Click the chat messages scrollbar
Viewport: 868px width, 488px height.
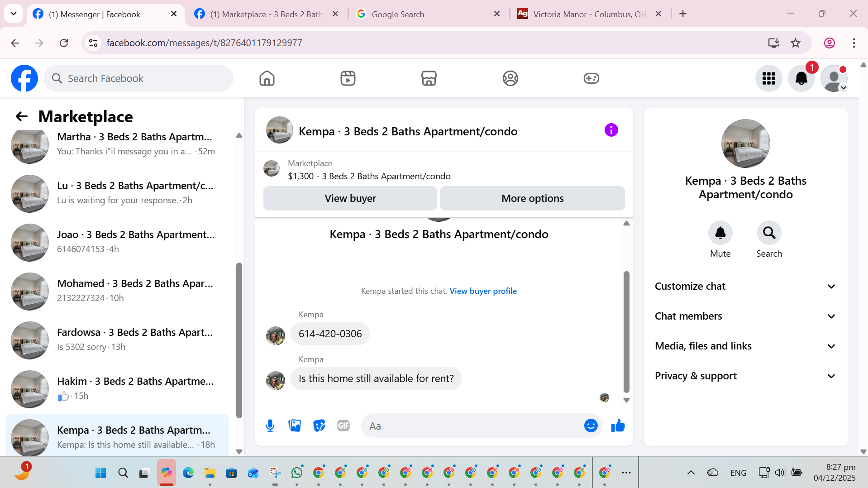pyautogui.click(x=626, y=332)
